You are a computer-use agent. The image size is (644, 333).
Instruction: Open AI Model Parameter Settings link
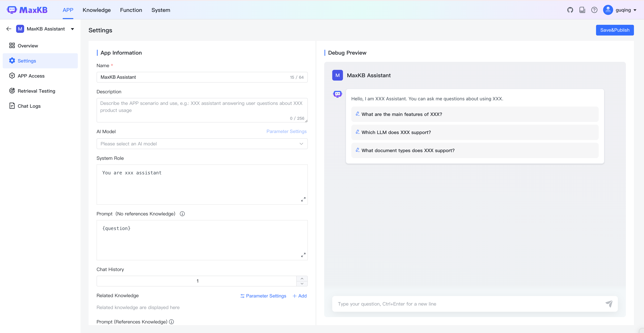pos(286,131)
